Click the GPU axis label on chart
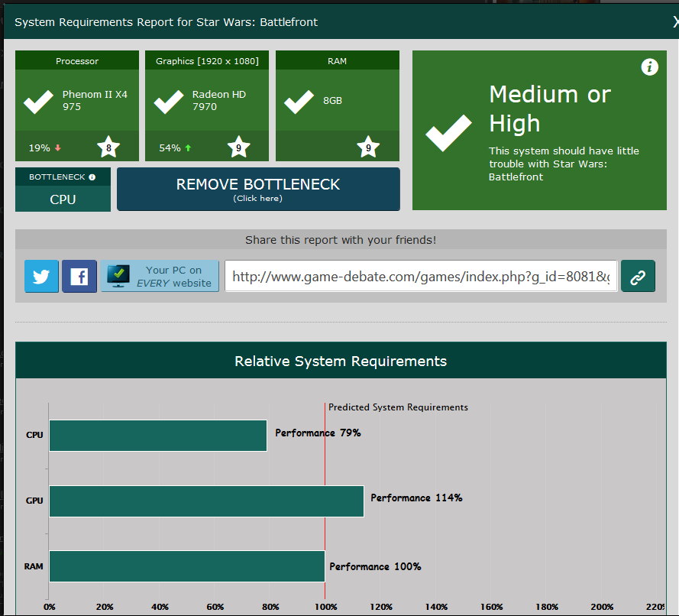Screen dimensions: 679x616 [x=34, y=501]
